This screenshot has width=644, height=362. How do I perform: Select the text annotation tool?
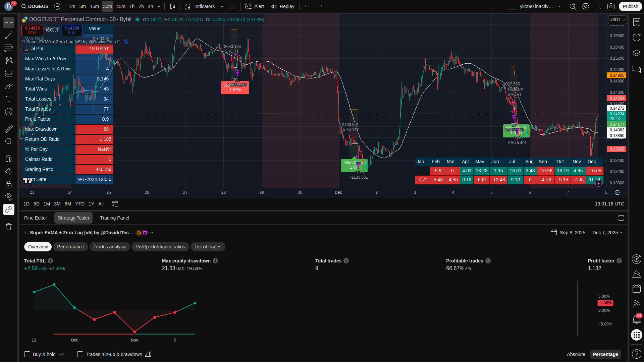tap(9, 99)
